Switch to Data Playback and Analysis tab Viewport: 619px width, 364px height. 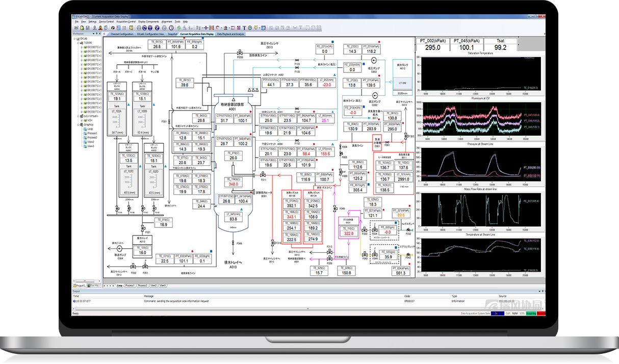point(230,34)
